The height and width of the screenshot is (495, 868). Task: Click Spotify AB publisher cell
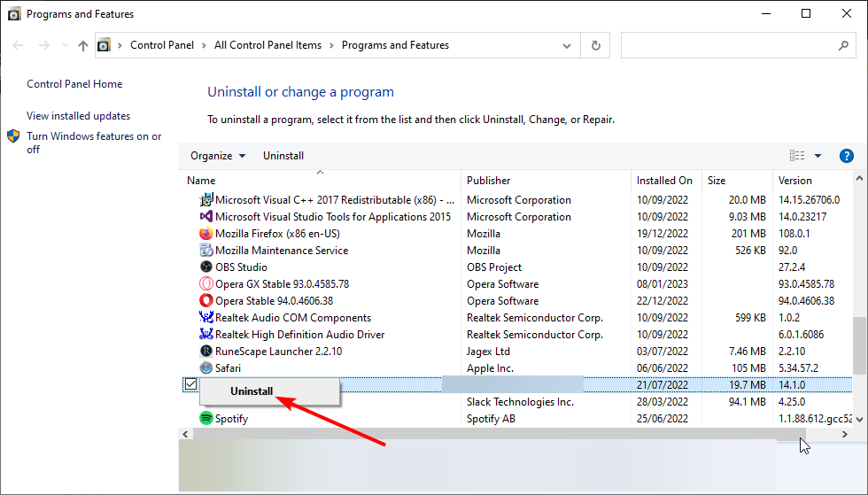pyautogui.click(x=491, y=419)
